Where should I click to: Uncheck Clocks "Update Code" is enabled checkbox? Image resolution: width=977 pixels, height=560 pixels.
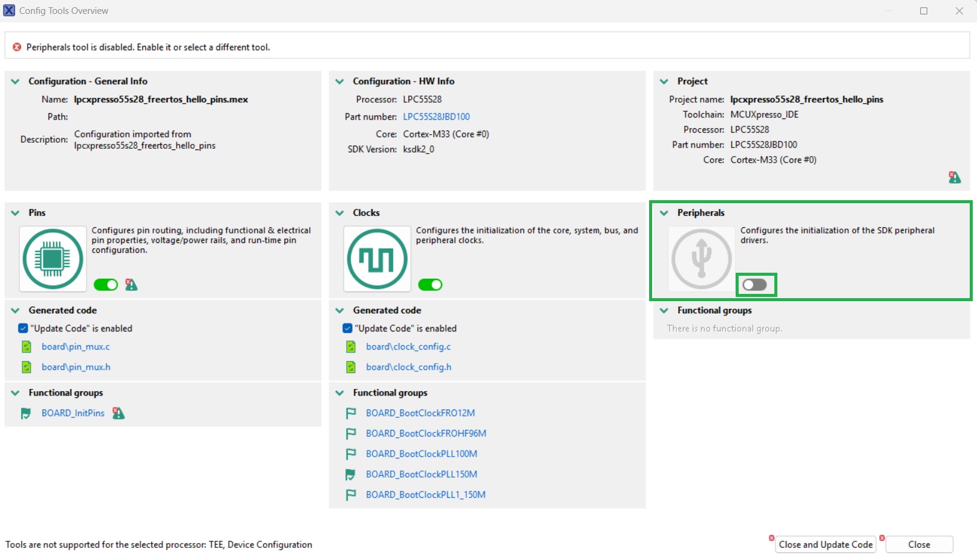coord(347,328)
